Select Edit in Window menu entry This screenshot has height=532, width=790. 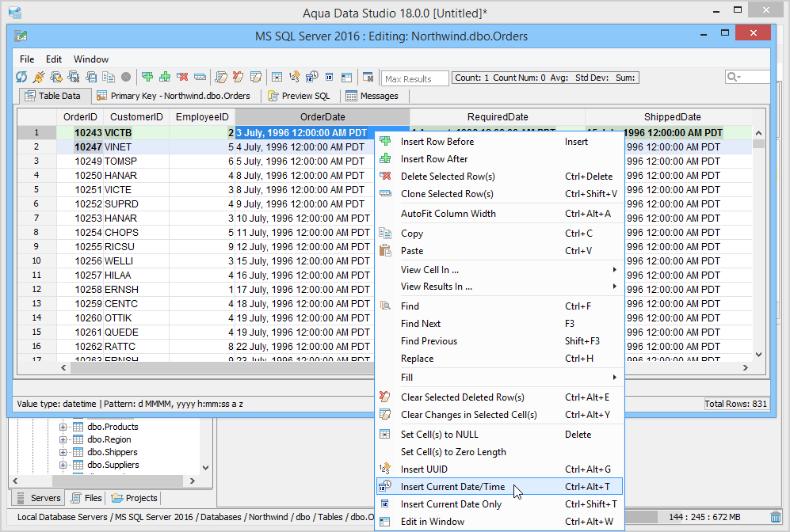tap(500, 522)
